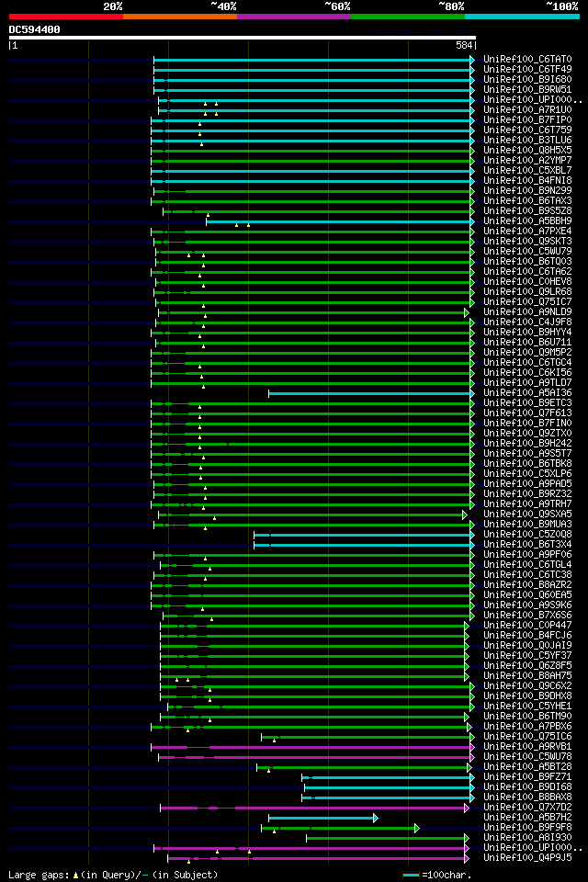
Task: Select the UniRef100_C4J9F8 label
Action: (x=527, y=322)
